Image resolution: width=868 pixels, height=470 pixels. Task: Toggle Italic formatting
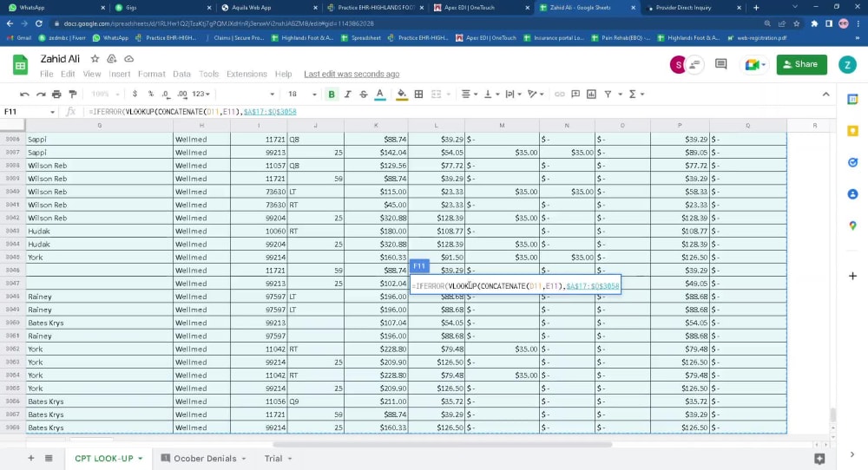(348, 94)
